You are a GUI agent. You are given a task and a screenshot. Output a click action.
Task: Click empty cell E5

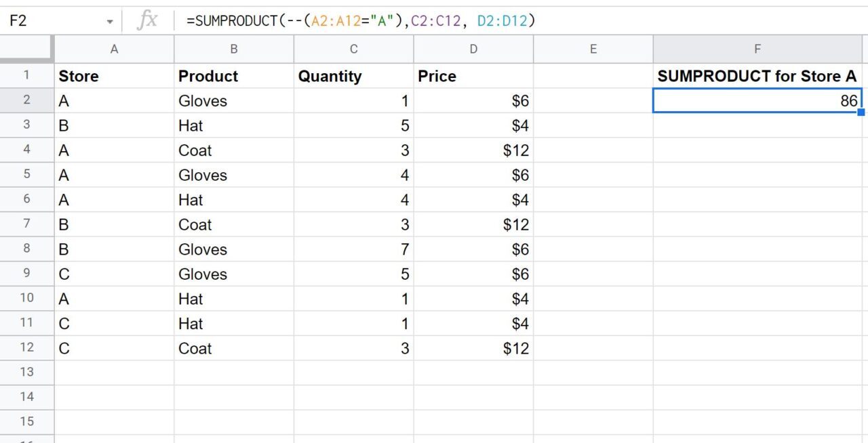point(593,175)
